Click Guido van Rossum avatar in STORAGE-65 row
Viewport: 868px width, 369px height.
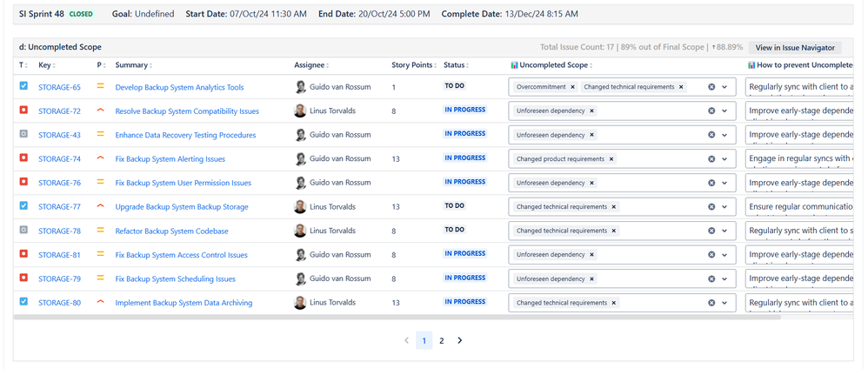[300, 87]
